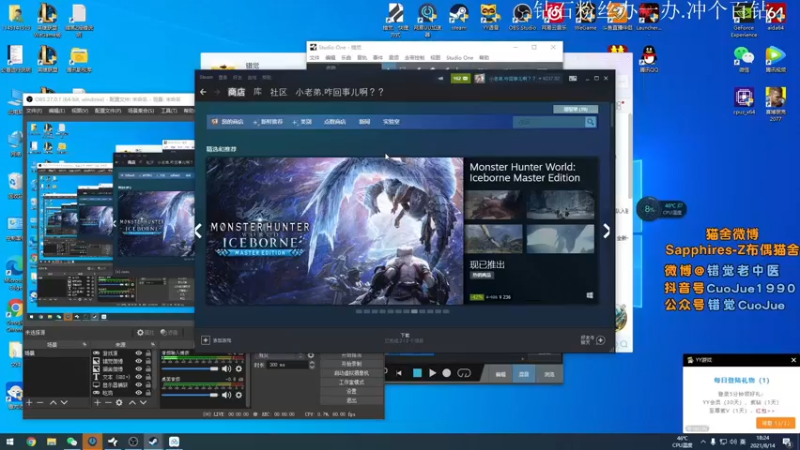Move the selected OBS source up
Screen dimensions: 800x450
132,403
